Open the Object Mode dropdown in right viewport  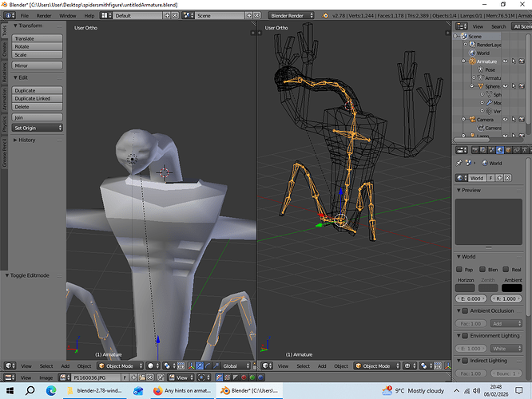coord(377,366)
